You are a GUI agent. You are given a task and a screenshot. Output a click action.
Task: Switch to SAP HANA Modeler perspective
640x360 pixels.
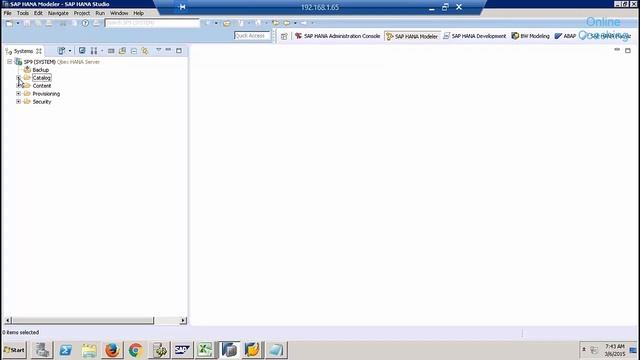pos(412,36)
